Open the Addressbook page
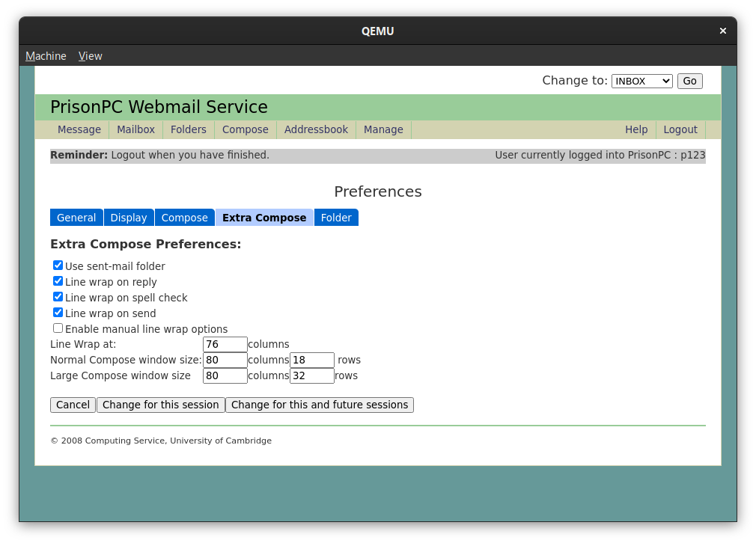Viewport: 756px width, 543px height. 316,129
